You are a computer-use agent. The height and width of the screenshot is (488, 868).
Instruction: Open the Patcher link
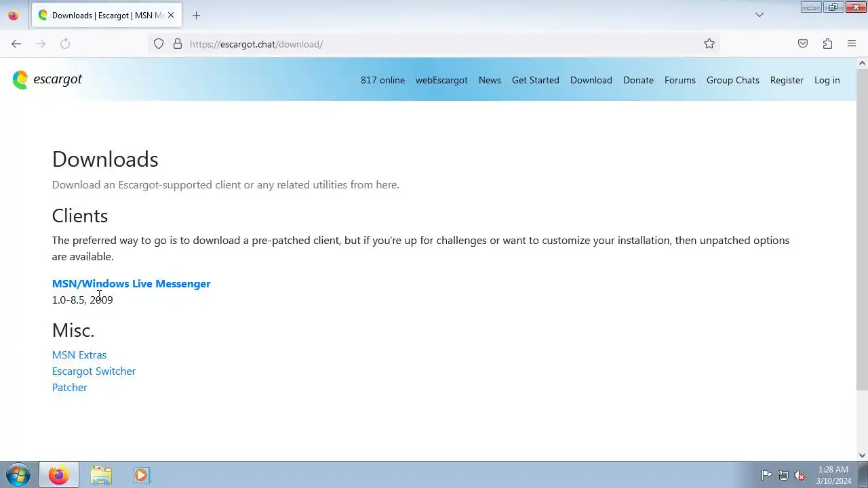(x=70, y=388)
